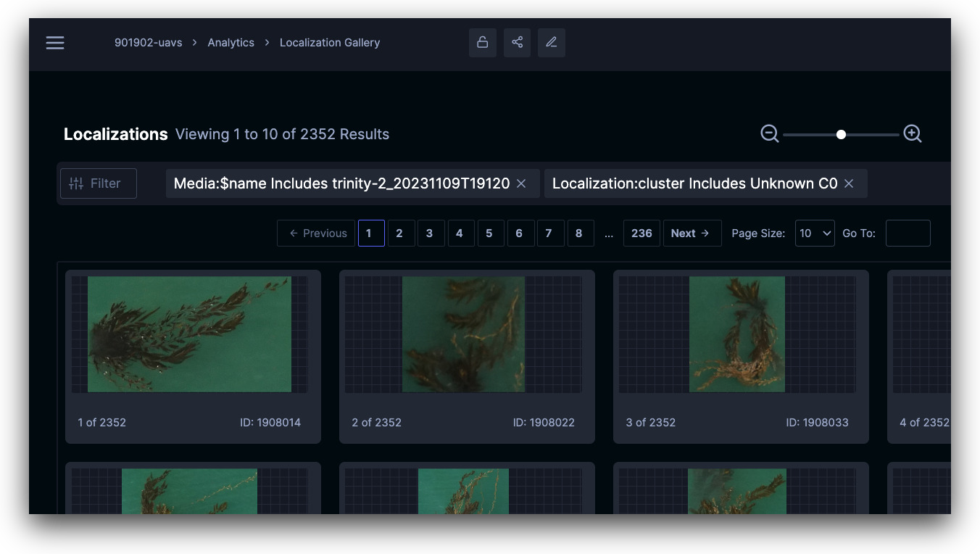Go to the 901902-uavs breadcrumb
The width and height of the screenshot is (980, 554).
[148, 43]
